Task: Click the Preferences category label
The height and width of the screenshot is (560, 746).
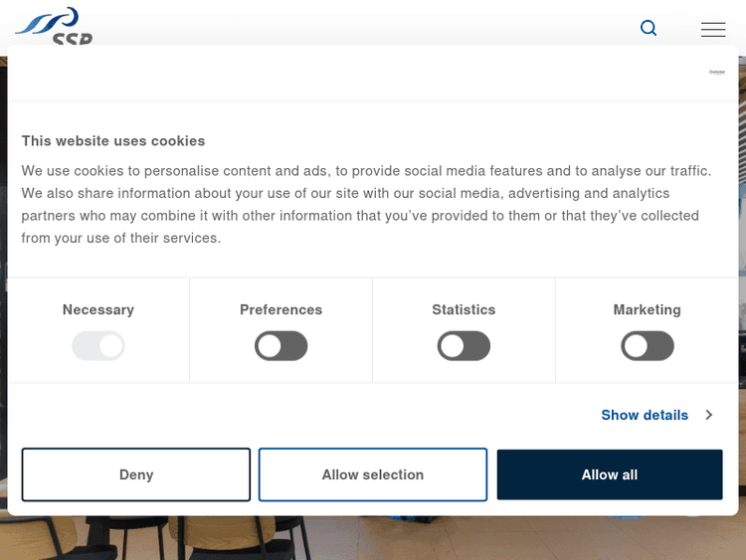Action: pyautogui.click(x=281, y=309)
